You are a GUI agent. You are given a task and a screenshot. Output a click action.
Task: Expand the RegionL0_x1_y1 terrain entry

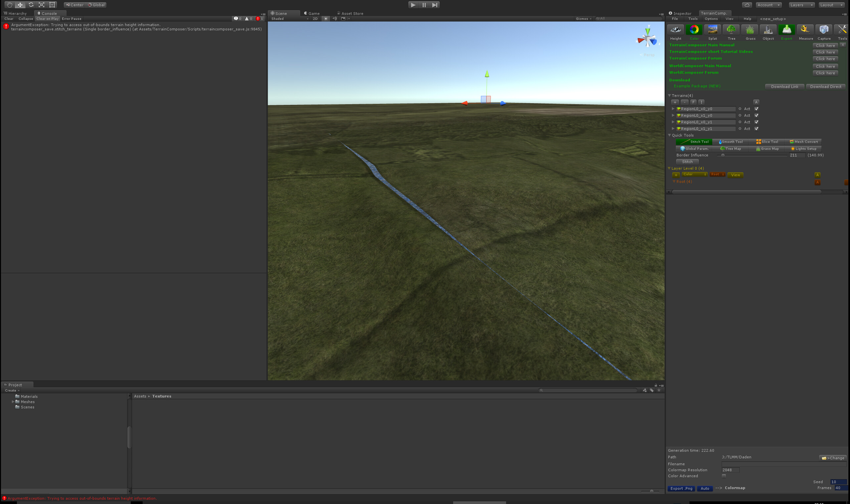click(673, 128)
